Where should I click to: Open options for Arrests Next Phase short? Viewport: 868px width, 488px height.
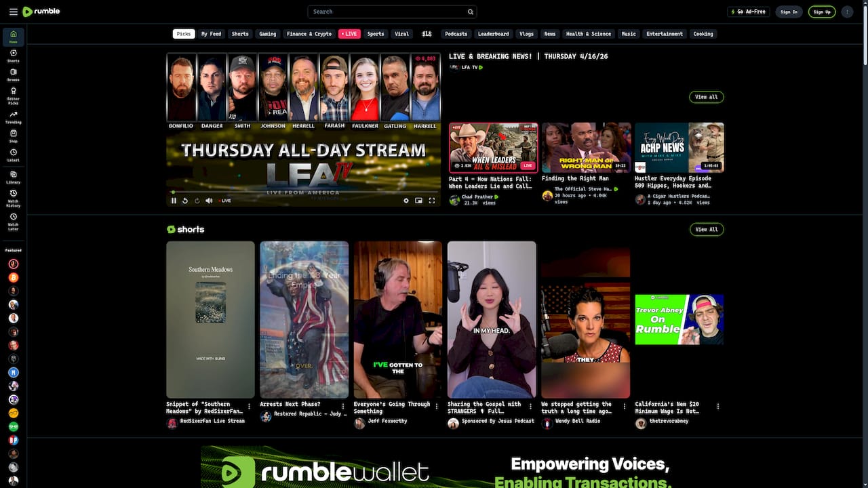pos(342,407)
